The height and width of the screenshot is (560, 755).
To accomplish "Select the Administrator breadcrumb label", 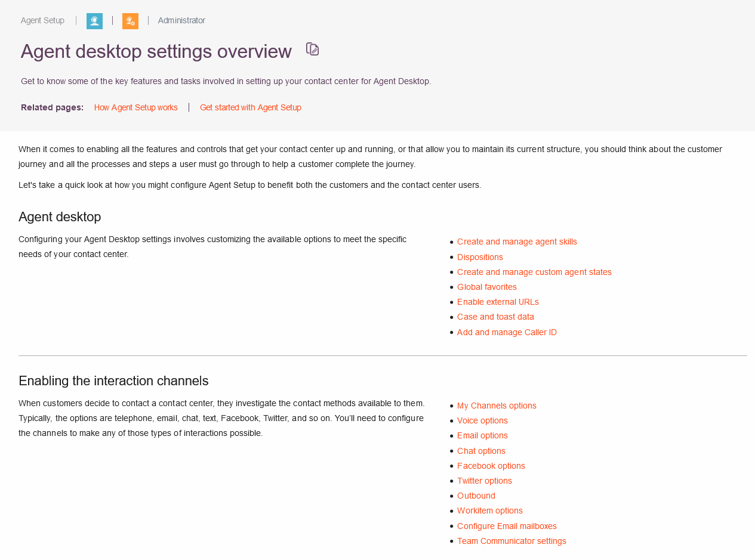I will (181, 20).
